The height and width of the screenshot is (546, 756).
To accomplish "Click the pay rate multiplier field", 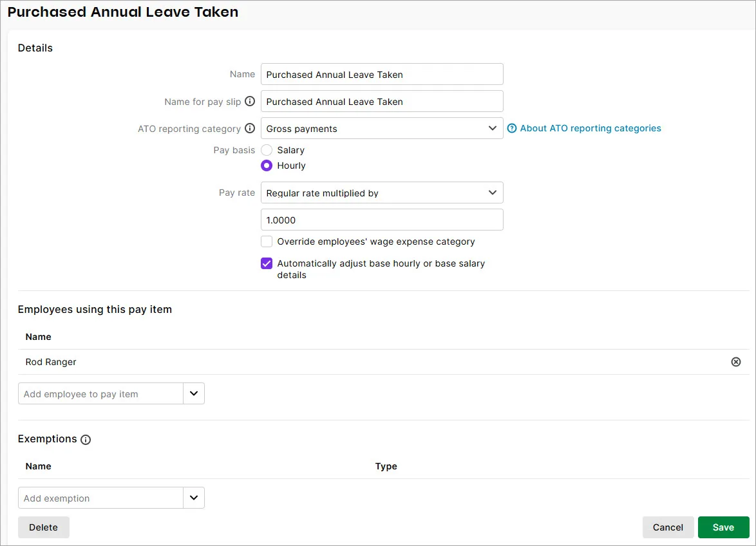I will 381,220.
